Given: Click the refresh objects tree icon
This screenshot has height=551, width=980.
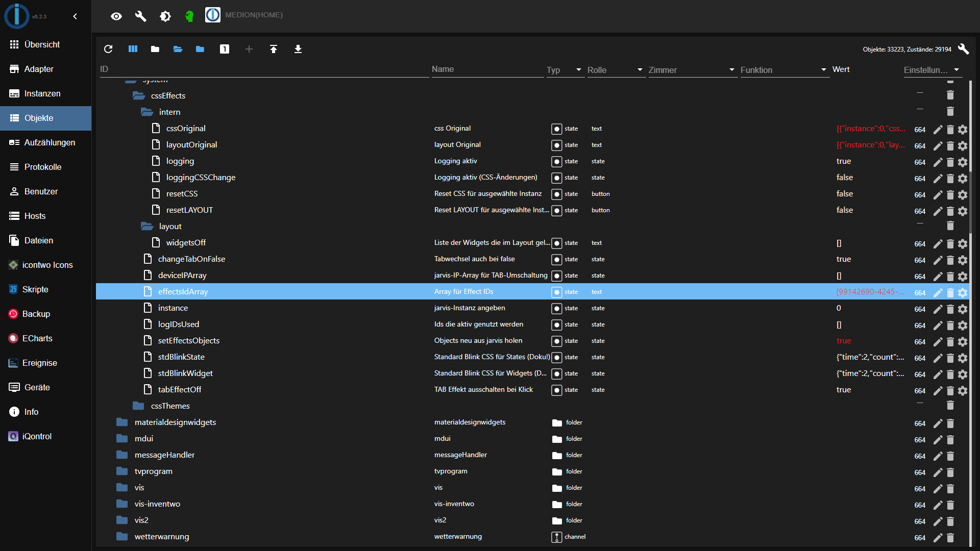Looking at the screenshot, I should click(x=108, y=49).
